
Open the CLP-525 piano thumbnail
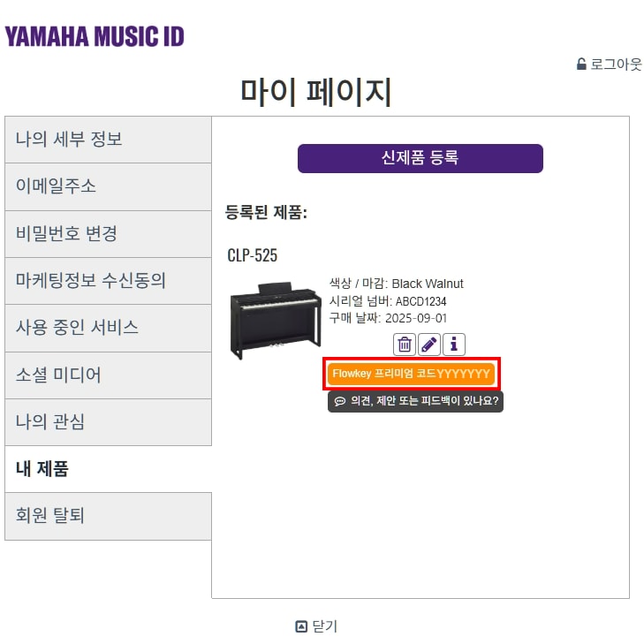pos(276,321)
